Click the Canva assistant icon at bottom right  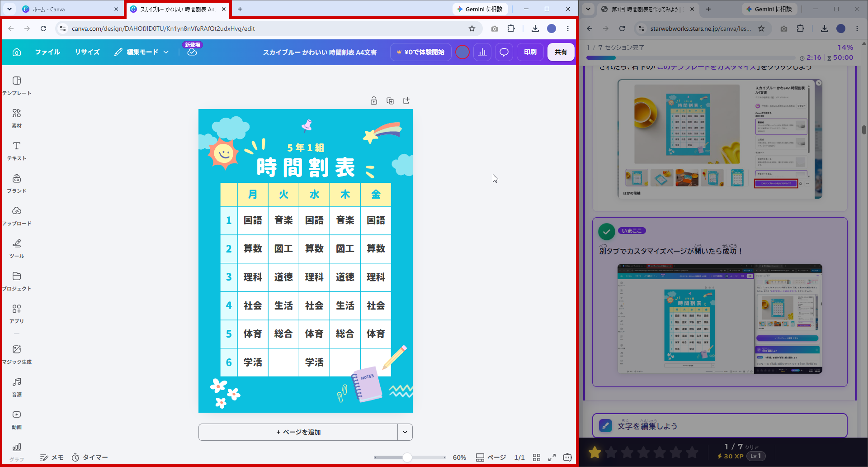pos(567,457)
